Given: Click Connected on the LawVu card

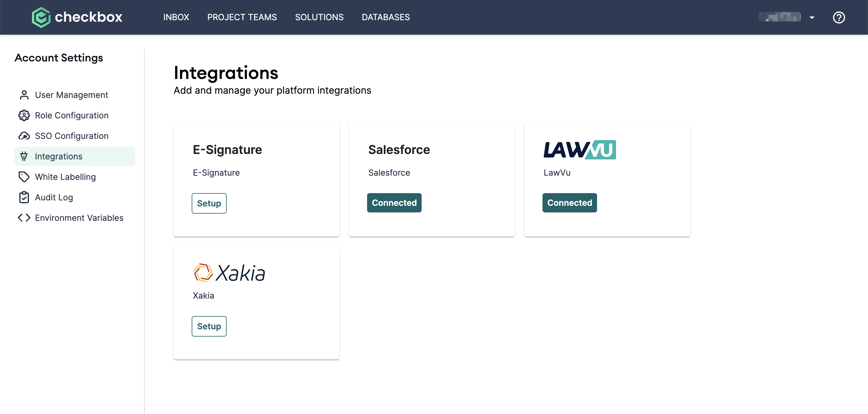Looking at the screenshot, I should click(x=569, y=203).
